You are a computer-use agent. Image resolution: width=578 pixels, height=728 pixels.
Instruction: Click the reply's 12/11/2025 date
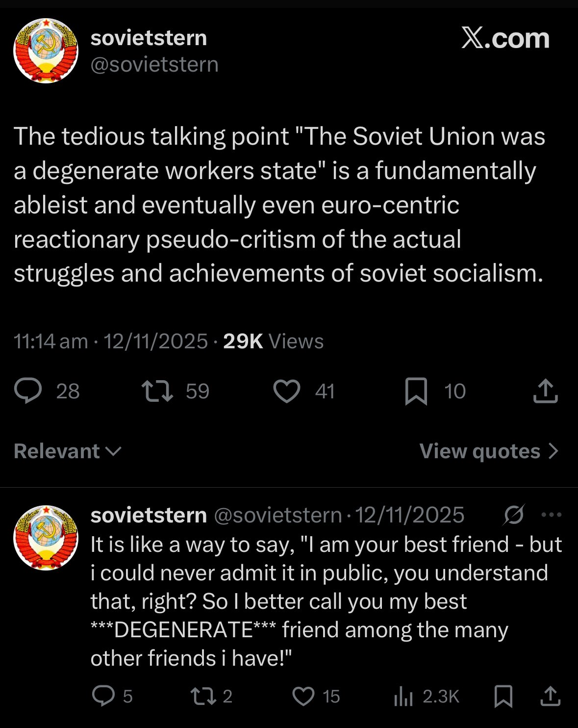click(x=409, y=515)
